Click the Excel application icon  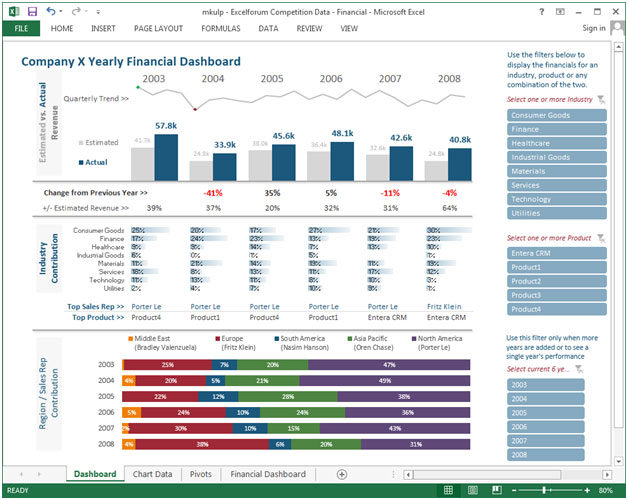[14, 11]
